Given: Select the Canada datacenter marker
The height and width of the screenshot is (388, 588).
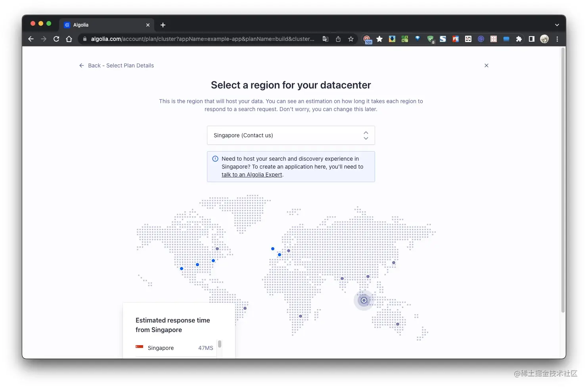Looking at the screenshot, I should point(217,249).
